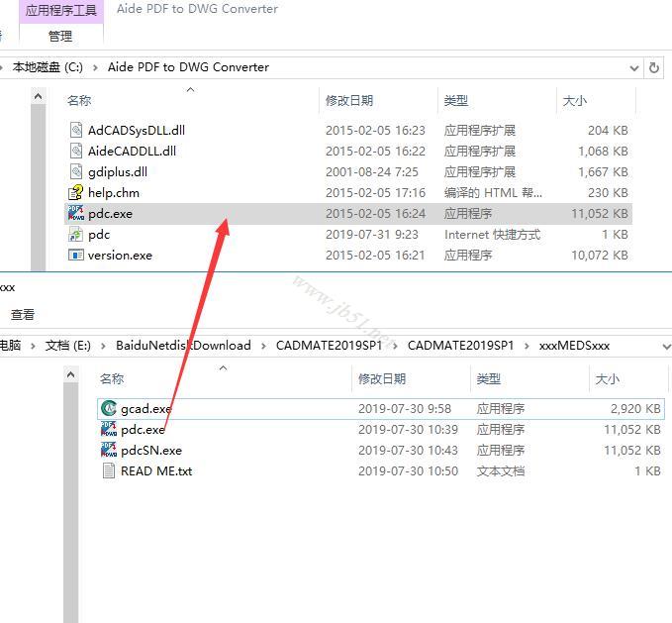Viewport: 672px width, 623px height.
Task: Go to 文档 (E:) in breadcrumb
Action: point(67,346)
